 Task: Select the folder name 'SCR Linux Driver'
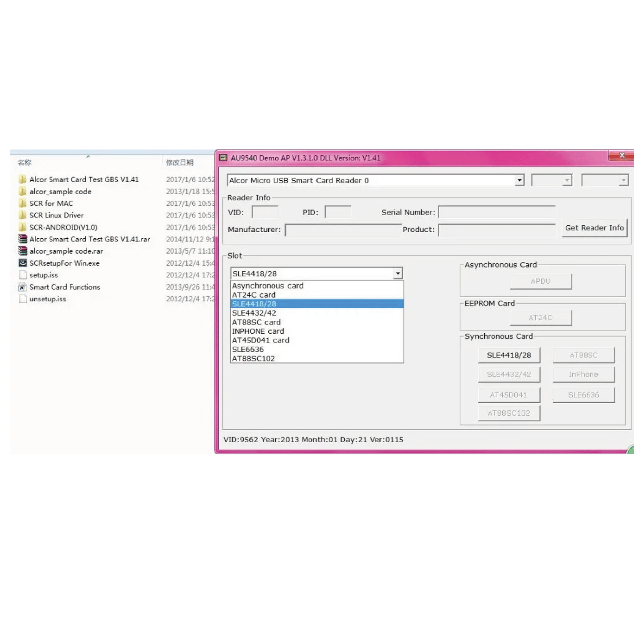point(57,215)
